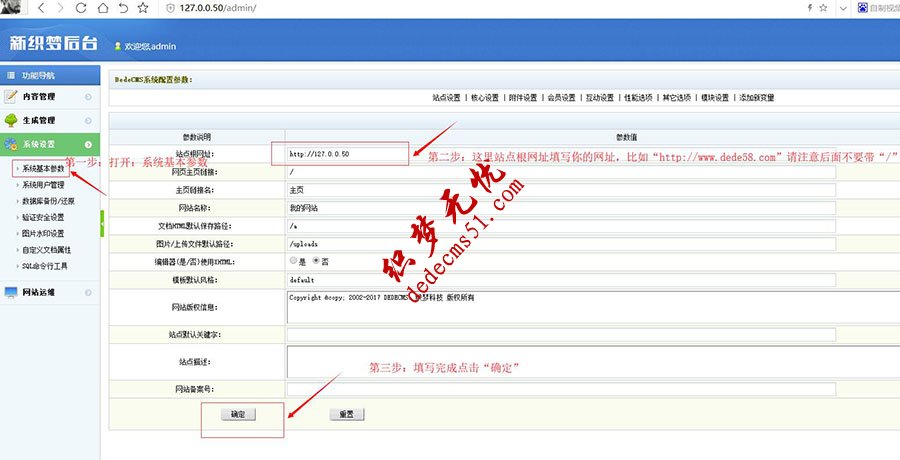Click the browser forward arrow
This screenshot has height=460, width=900.
coord(60,8)
